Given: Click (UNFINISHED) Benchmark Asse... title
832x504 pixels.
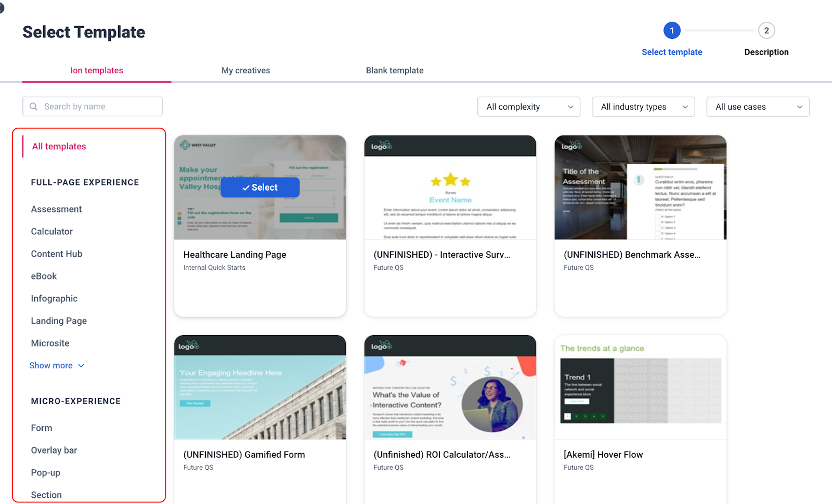Looking at the screenshot, I should click(x=632, y=255).
